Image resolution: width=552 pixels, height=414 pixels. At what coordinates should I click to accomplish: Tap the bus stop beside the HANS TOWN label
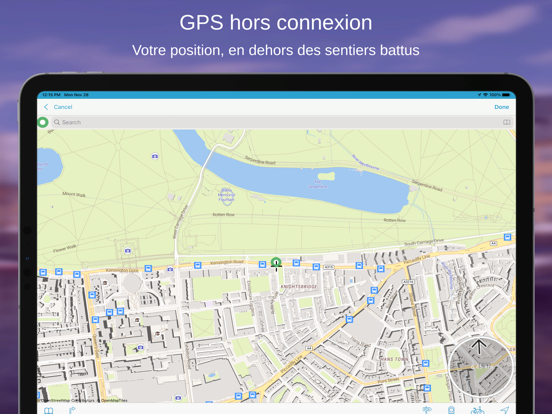pos(426,363)
